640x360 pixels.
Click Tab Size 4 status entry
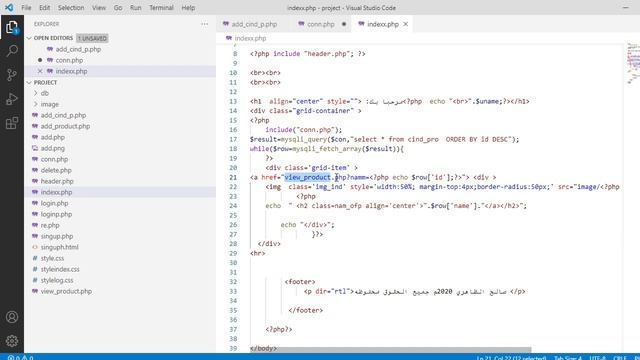568,358
